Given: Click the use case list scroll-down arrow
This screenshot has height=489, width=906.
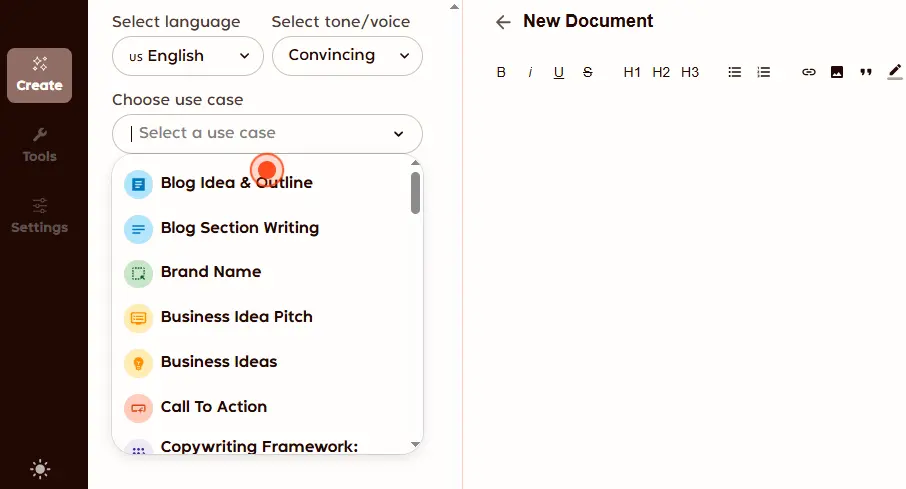Looking at the screenshot, I should point(415,444).
